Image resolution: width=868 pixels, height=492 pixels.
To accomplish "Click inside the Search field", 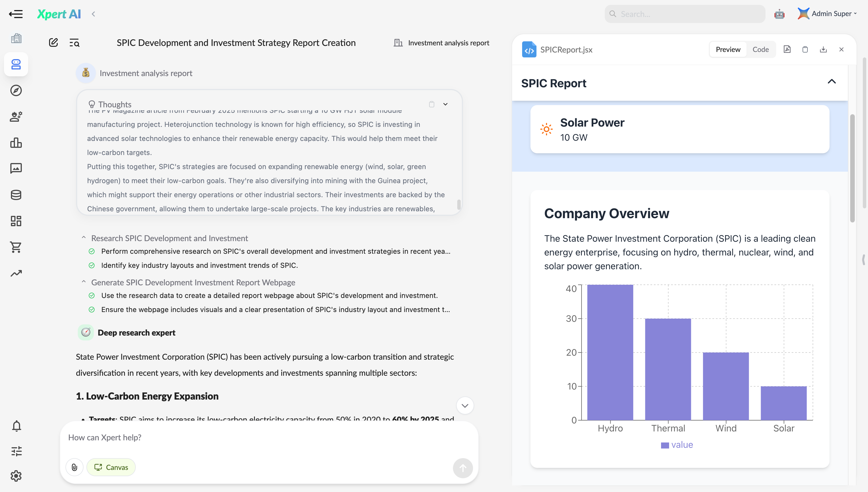I will [684, 14].
